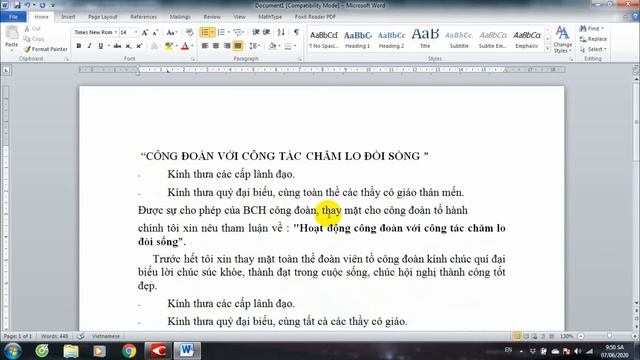Click Center alignment icon
Screen dimensions: 640x360
click(x=216, y=46)
